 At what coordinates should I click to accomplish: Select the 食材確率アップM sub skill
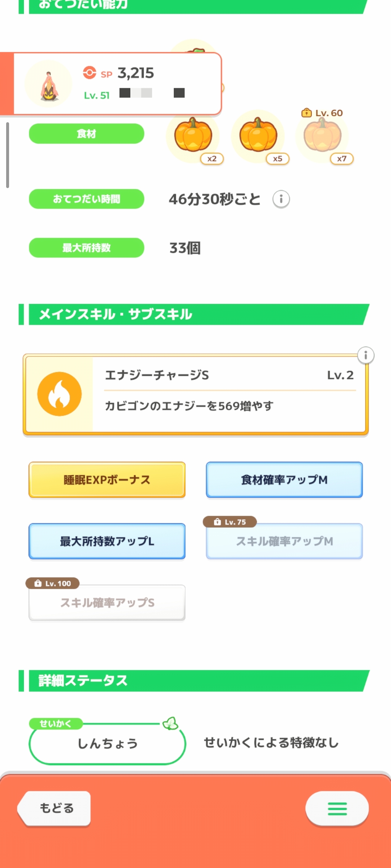[284, 480]
